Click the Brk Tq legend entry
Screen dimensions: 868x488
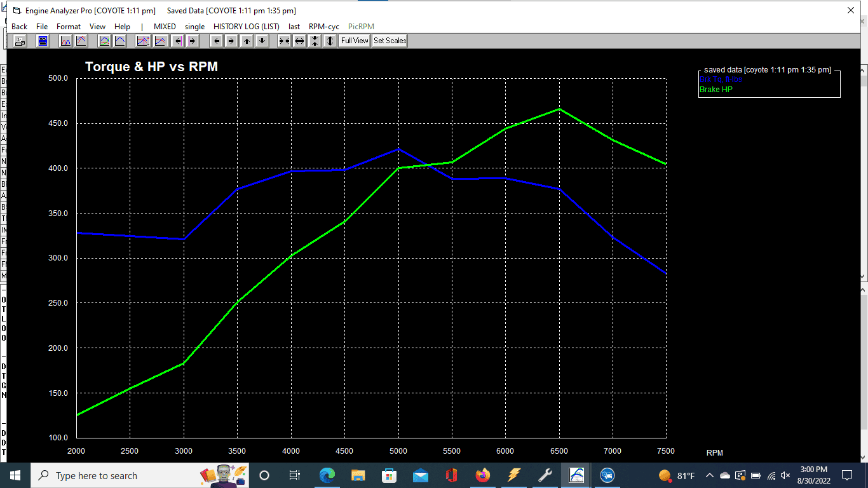click(x=721, y=80)
